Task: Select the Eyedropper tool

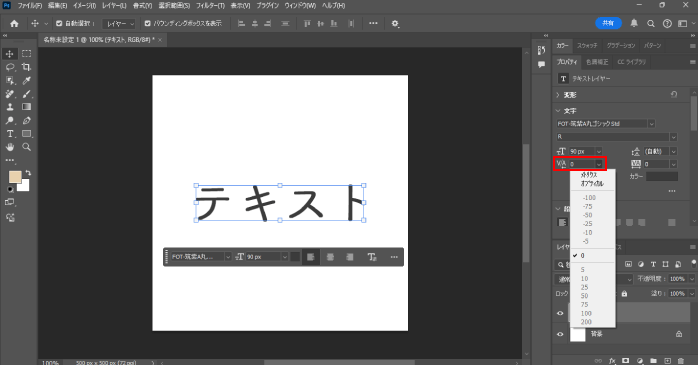Action: pyautogui.click(x=27, y=81)
